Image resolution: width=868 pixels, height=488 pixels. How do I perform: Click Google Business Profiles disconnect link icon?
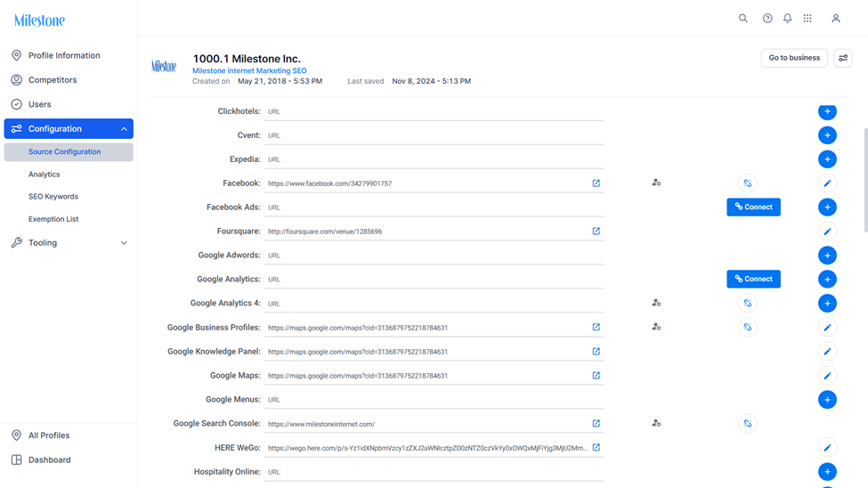[747, 328]
